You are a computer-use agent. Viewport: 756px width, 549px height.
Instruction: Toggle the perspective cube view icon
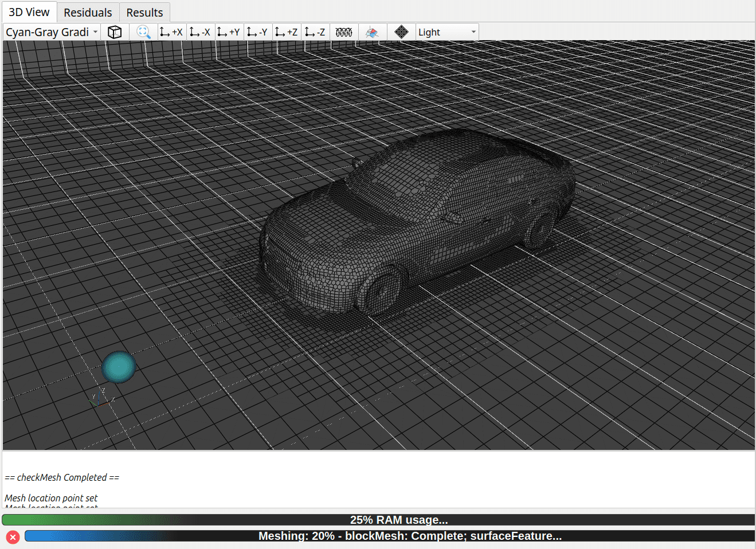tap(115, 32)
